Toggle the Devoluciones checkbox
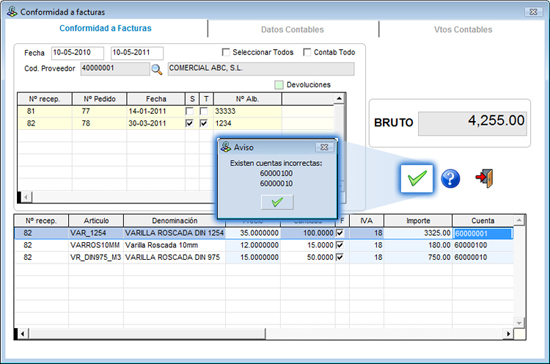The image size is (550, 364). point(279,85)
